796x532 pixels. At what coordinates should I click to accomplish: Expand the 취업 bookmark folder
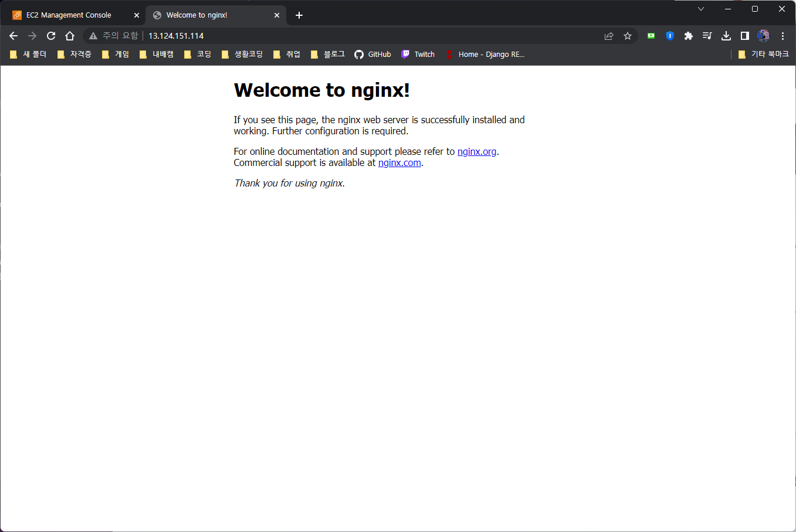coord(287,55)
